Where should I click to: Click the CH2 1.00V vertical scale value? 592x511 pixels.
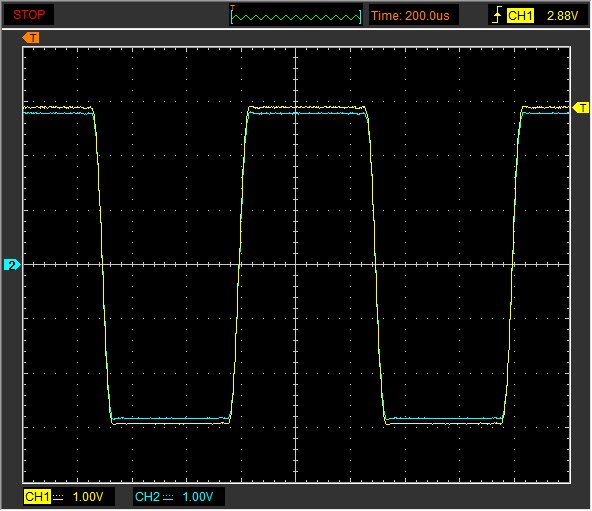tap(198, 497)
